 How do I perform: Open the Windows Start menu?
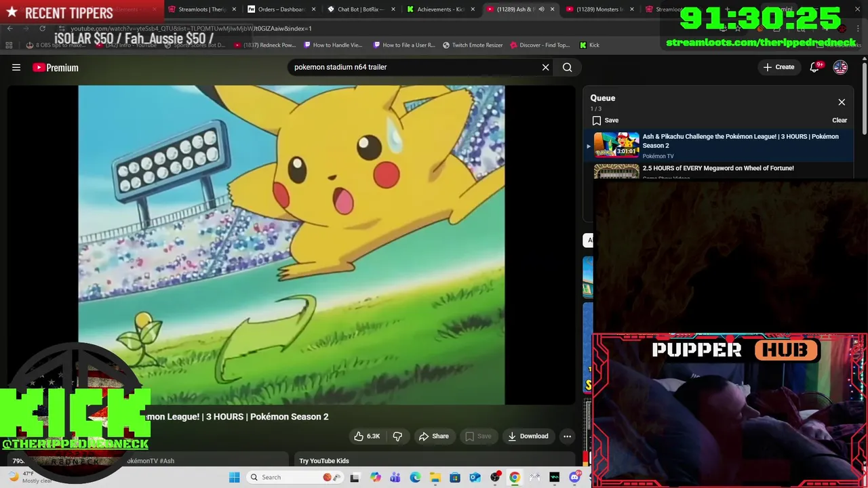pyautogui.click(x=234, y=477)
